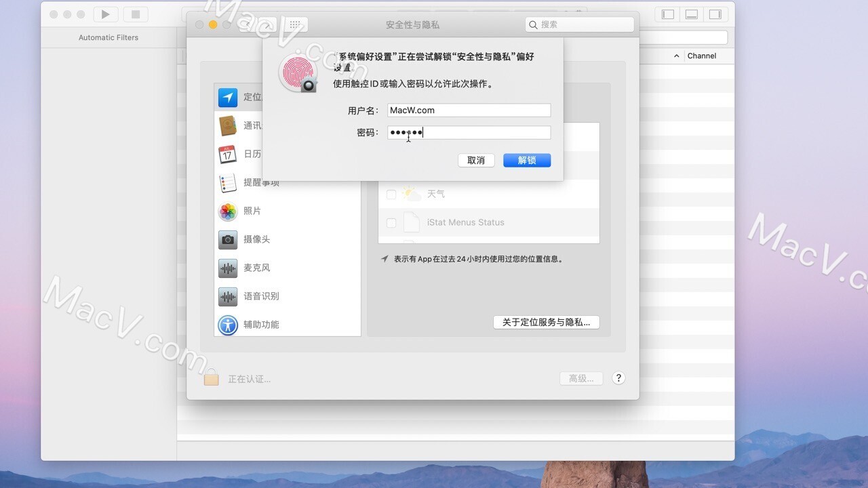Image resolution: width=868 pixels, height=488 pixels.
Task: Click the location arrow icon beside 表示有 App
Action: 385,259
